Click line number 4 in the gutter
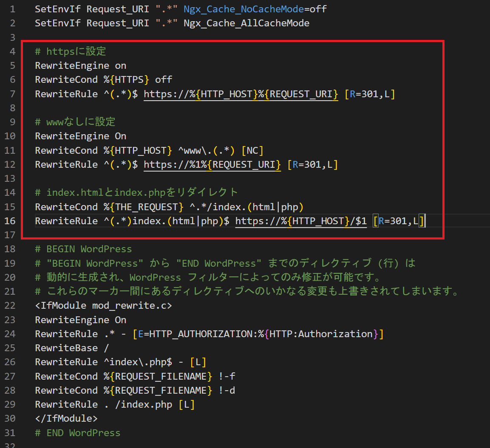The image size is (490, 448). coord(12,51)
